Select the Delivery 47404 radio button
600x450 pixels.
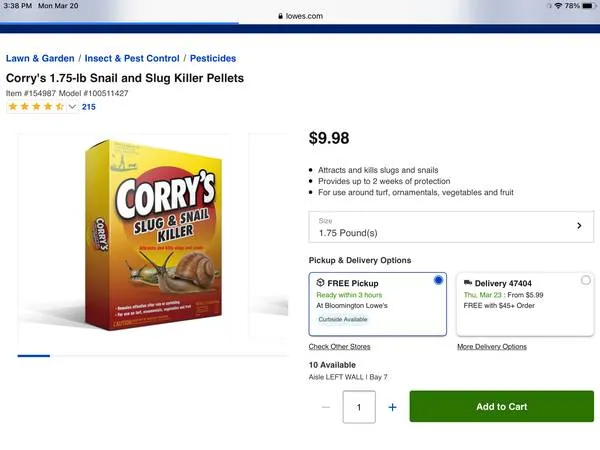coord(585,281)
